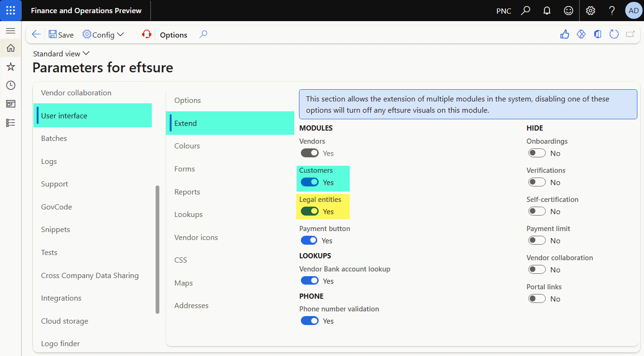Open Workspaces icon in left rail

pyautogui.click(x=10, y=104)
